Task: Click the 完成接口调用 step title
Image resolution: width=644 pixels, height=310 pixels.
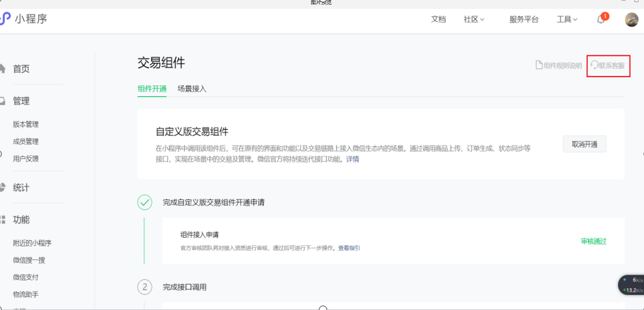Action: click(185, 287)
